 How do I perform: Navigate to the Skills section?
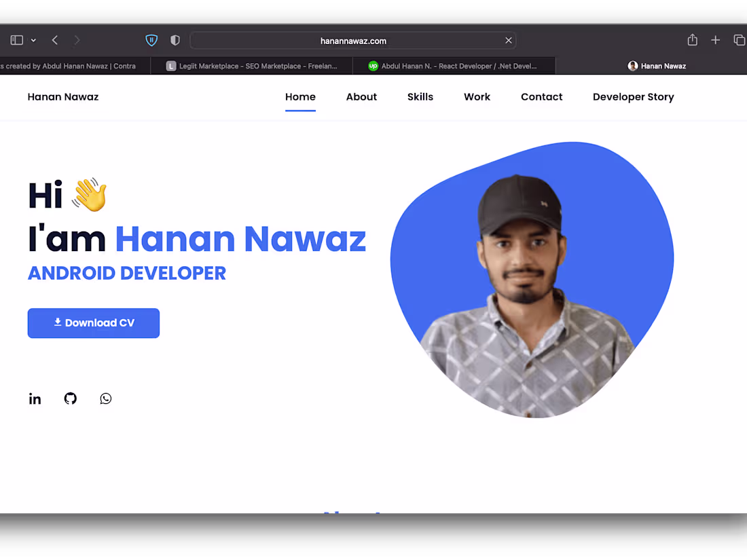tap(420, 96)
